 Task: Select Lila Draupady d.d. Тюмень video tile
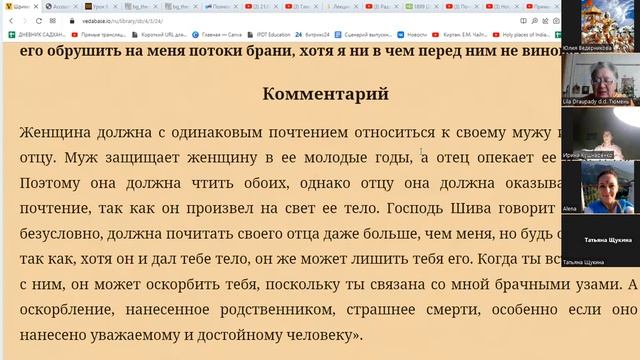[x=601, y=79]
